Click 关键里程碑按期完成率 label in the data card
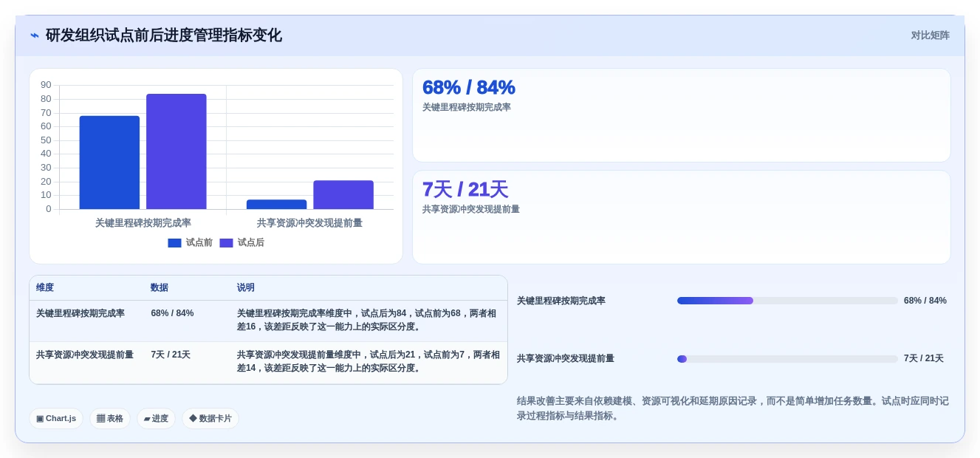 [467, 107]
